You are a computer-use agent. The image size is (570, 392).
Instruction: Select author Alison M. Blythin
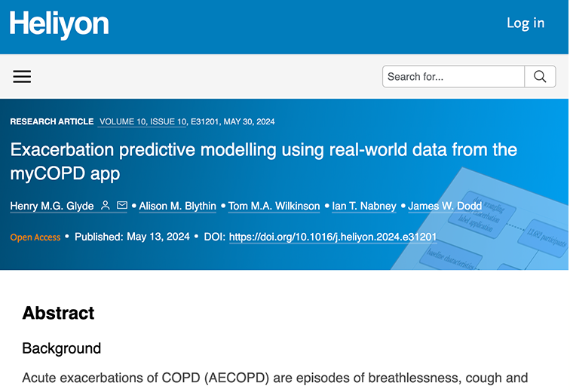point(177,206)
